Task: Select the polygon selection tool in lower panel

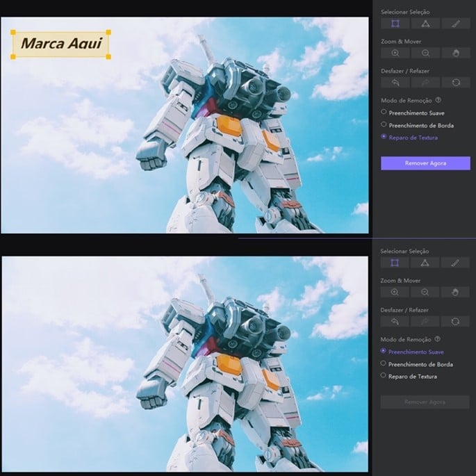Action: (425, 263)
